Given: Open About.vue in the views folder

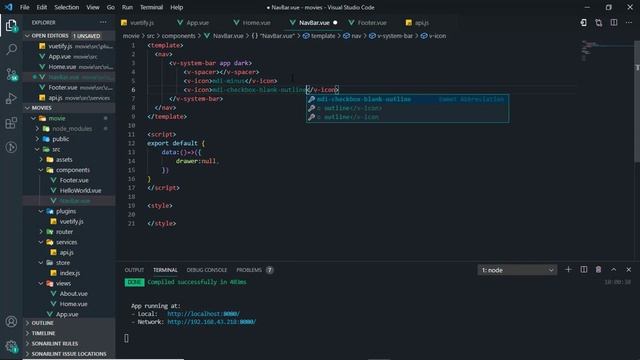Looking at the screenshot, I should tap(73, 293).
